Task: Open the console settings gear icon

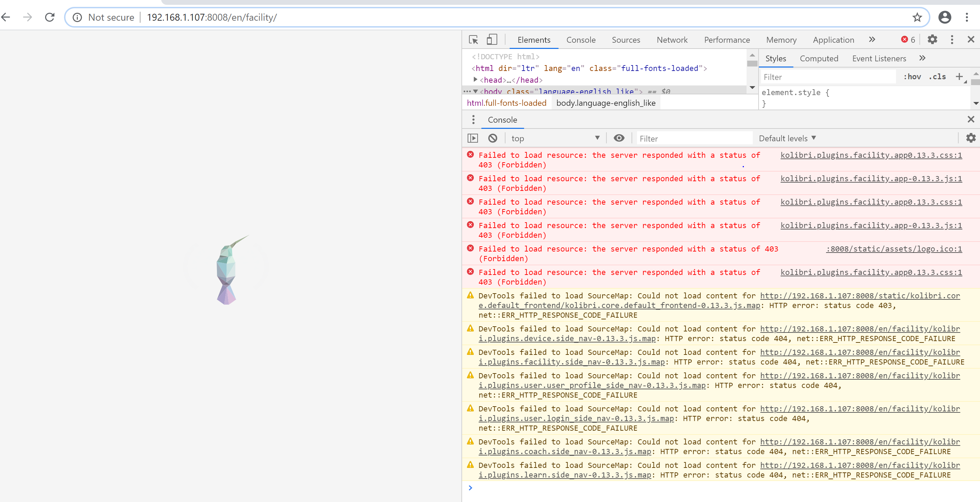Action: tap(970, 138)
